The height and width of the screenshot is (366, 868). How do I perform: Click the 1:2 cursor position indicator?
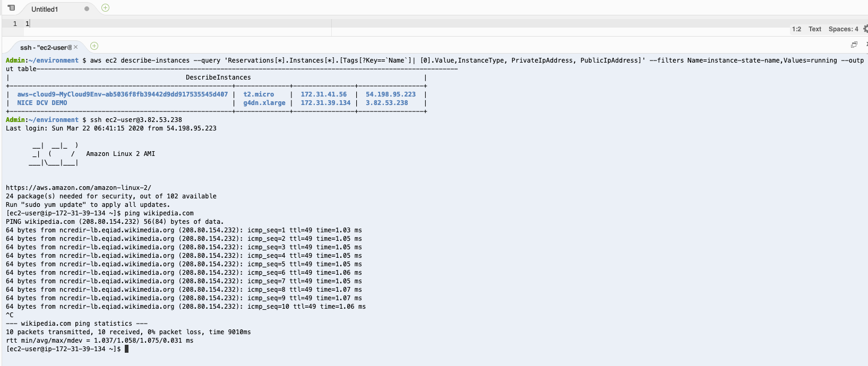pyautogui.click(x=796, y=29)
